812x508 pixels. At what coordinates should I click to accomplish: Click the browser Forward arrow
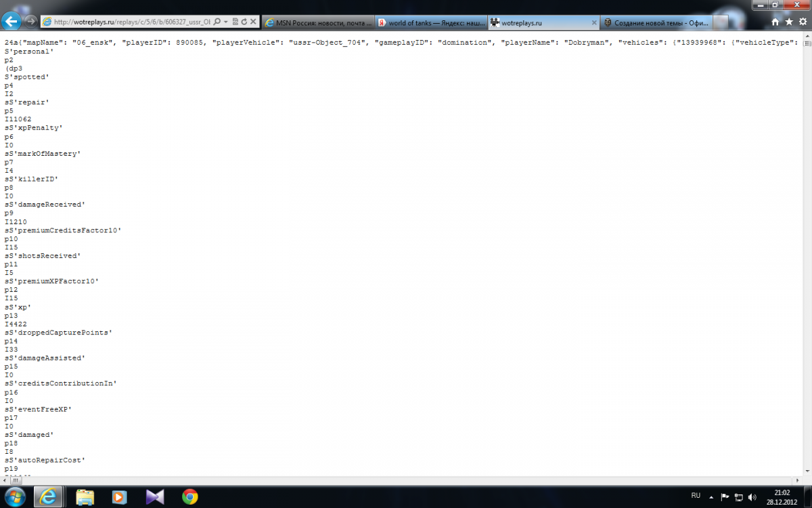[x=30, y=22]
